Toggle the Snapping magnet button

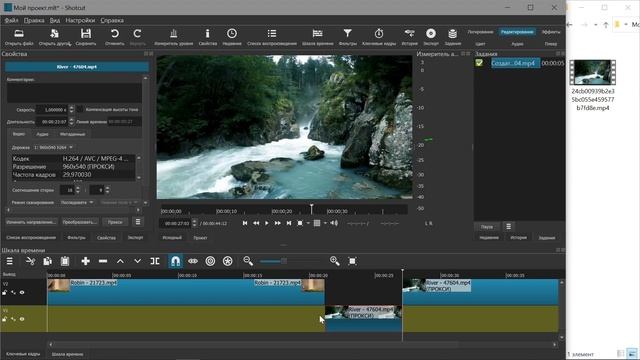tap(176, 261)
